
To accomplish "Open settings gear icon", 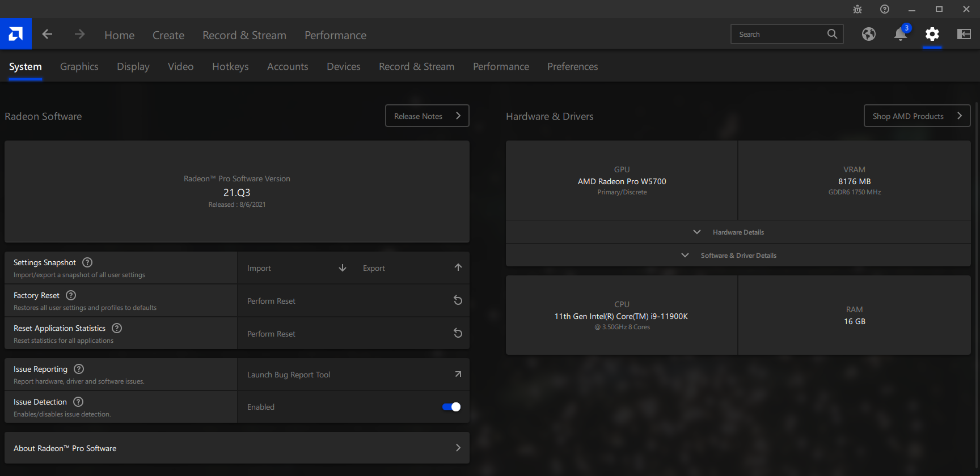I will click(x=932, y=34).
